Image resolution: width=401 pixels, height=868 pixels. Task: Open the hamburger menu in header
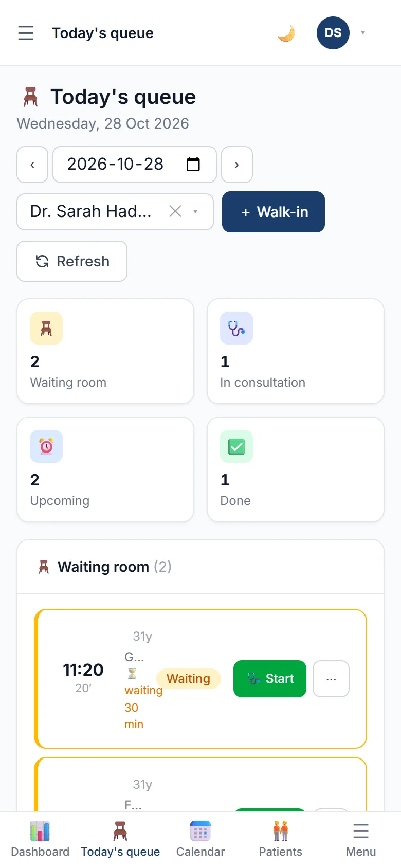coord(26,33)
